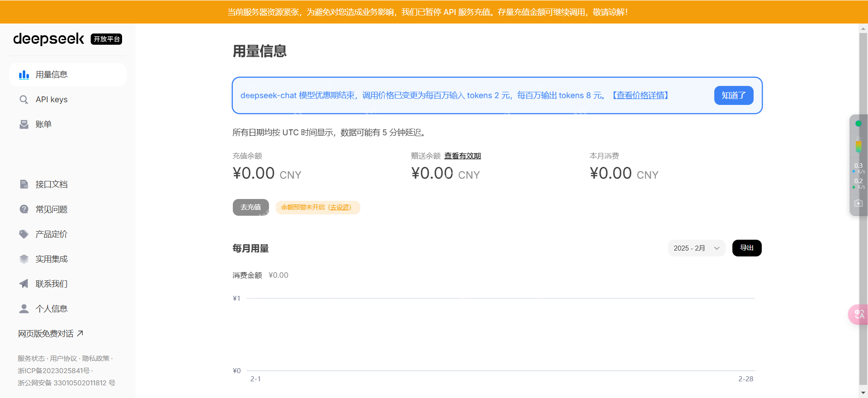Open the 用户协议 footer link
868x398 pixels.
(x=63, y=359)
